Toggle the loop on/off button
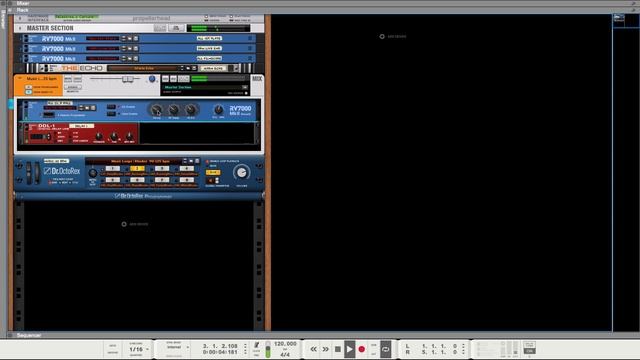 click(x=385, y=349)
